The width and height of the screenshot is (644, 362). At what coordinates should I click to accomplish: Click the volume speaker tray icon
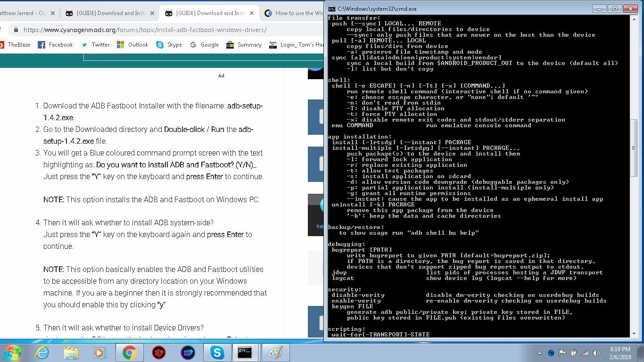click(x=596, y=353)
